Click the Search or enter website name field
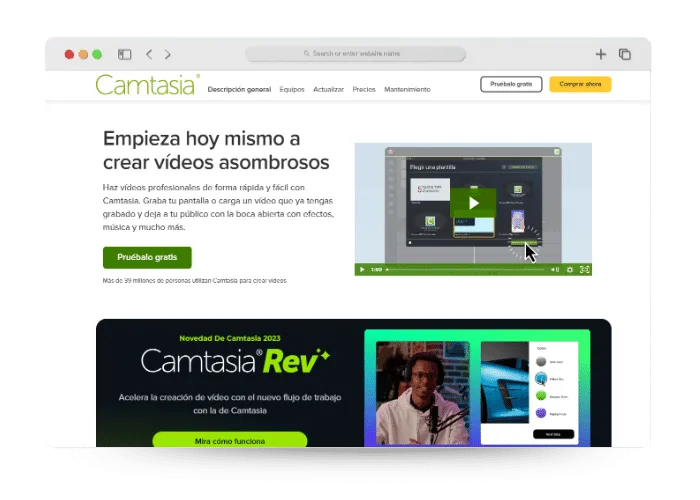 coord(355,54)
